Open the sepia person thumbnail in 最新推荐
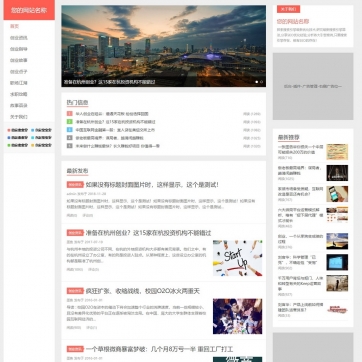 337,283
